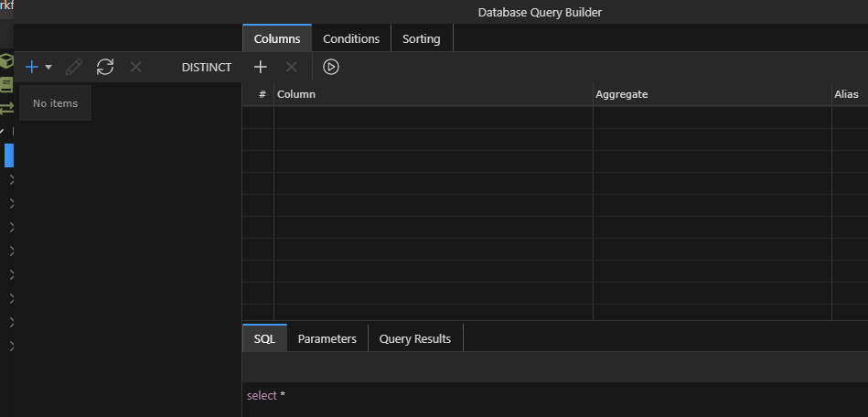Click remove column X icon beside white plus
This screenshot has width=868, height=417.
pyautogui.click(x=291, y=67)
